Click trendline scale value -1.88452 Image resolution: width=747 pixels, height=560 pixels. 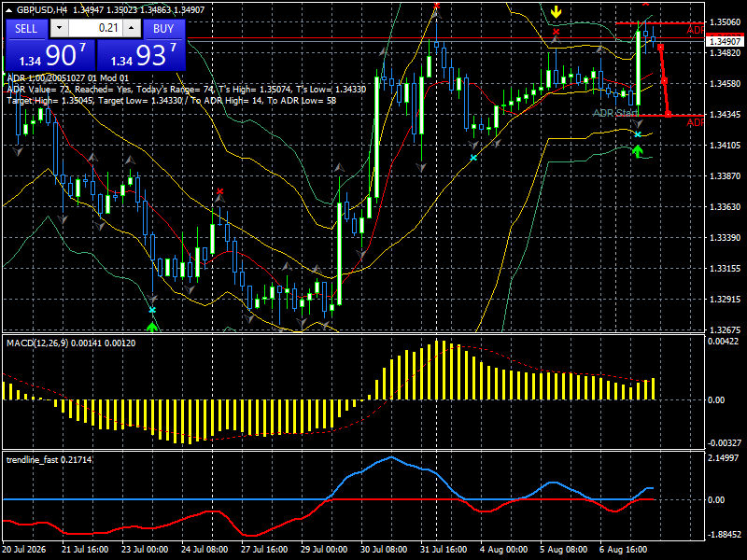tap(725, 534)
